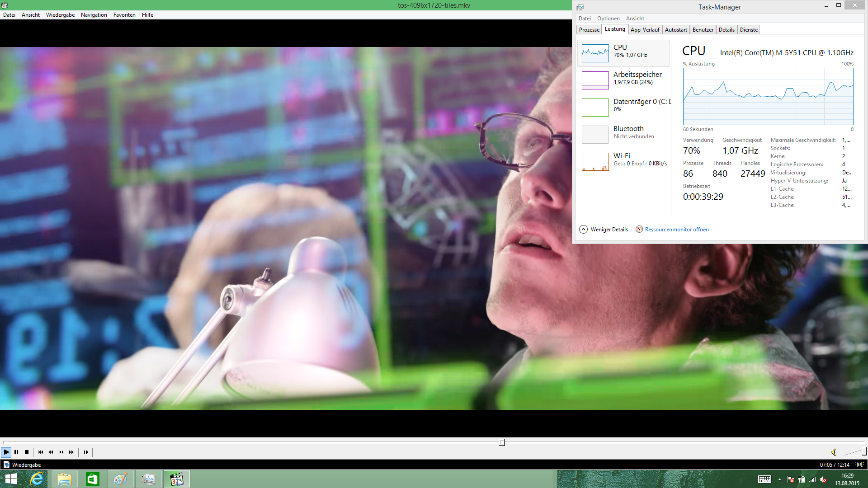
Task: Open Internet Explorer from the taskbar
Action: click(x=36, y=479)
